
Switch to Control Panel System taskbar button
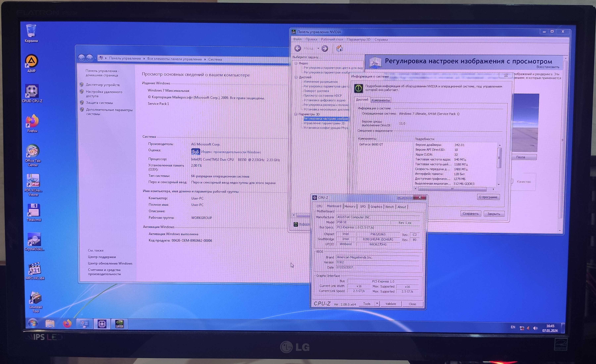click(x=84, y=324)
